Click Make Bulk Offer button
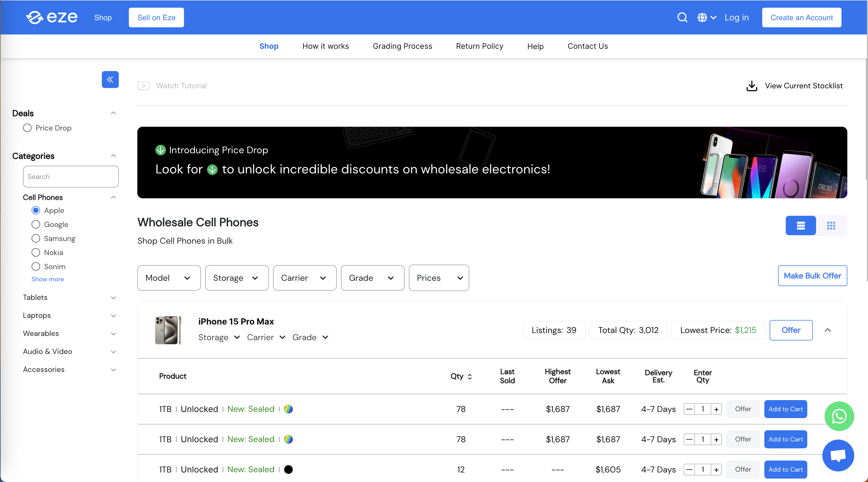This screenshot has height=482, width=868. point(812,276)
